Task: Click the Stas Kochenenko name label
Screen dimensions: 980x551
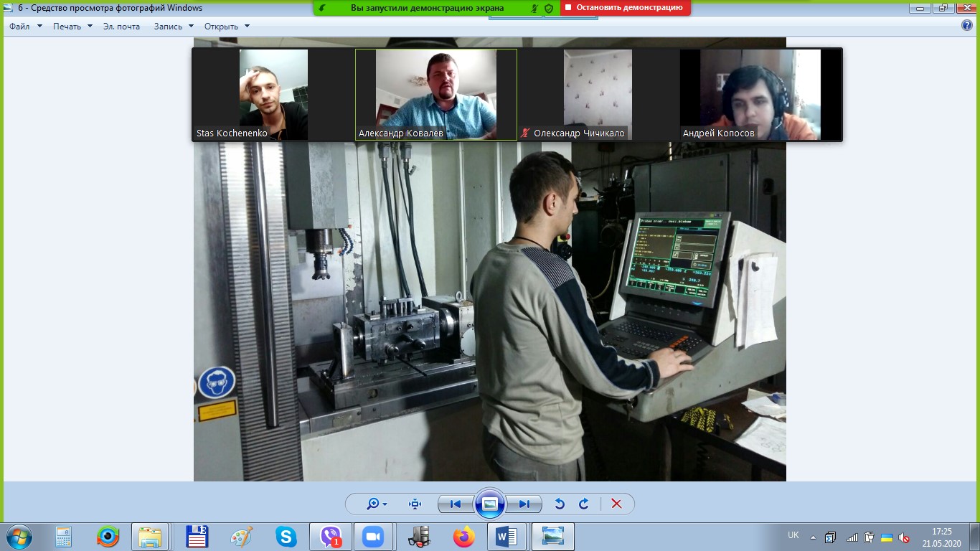Action: point(232,133)
